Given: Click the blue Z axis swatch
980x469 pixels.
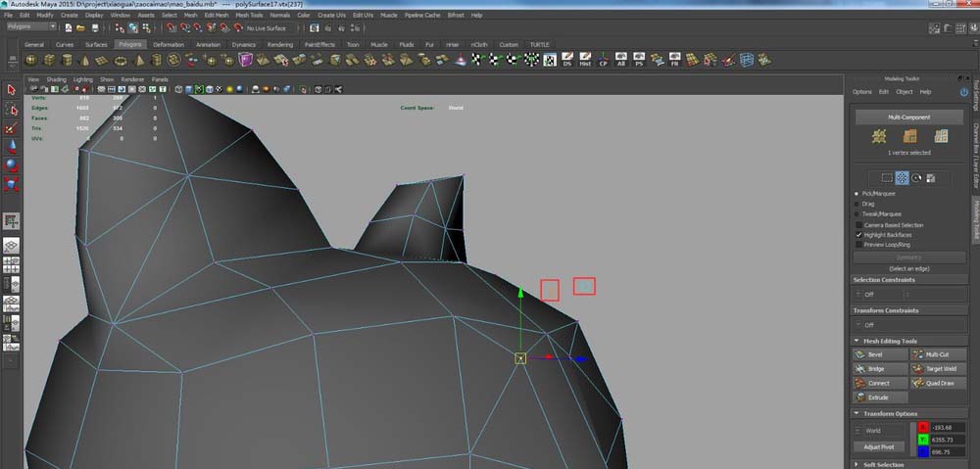Looking at the screenshot, I should [923, 452].
